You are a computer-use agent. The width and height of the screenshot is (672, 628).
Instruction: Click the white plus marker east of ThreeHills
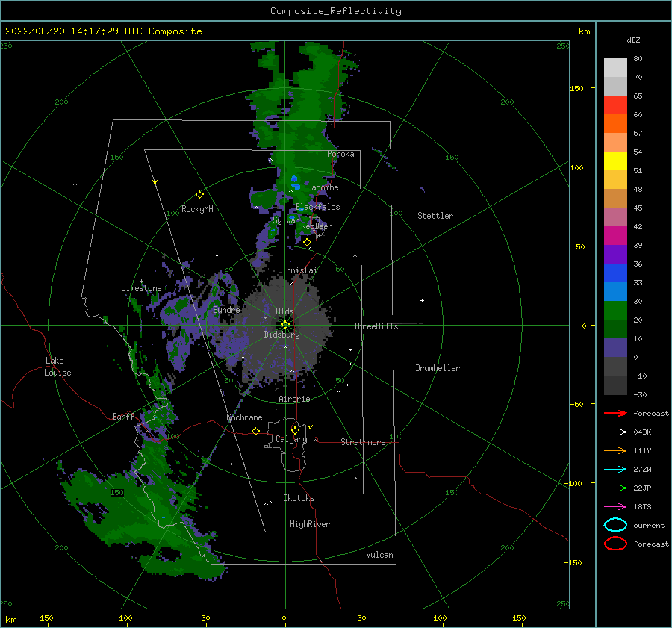(422, 300)
